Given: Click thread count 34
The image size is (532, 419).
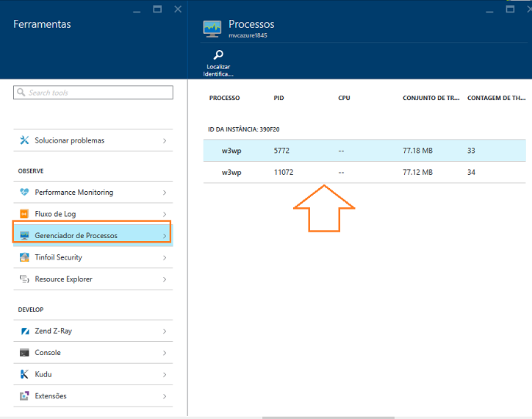Looking at the screenshot, I should coord(471,172).
